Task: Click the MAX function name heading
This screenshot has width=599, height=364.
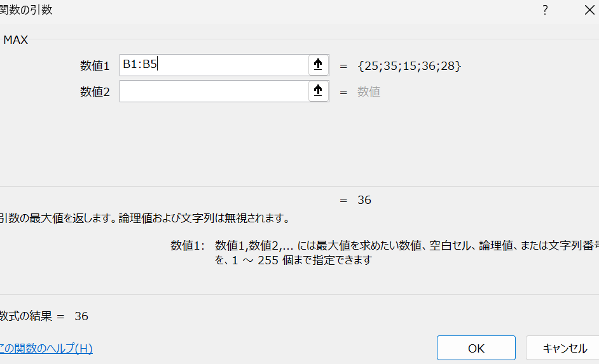Action: 16,40
